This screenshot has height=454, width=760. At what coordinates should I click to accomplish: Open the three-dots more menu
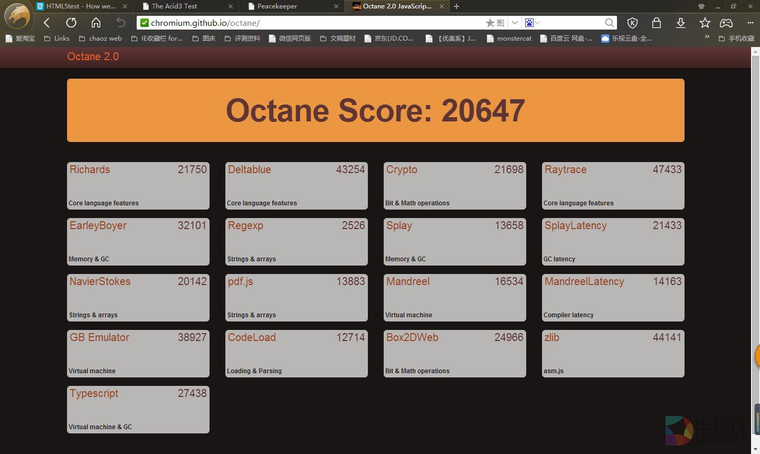(x=749, y=22)
